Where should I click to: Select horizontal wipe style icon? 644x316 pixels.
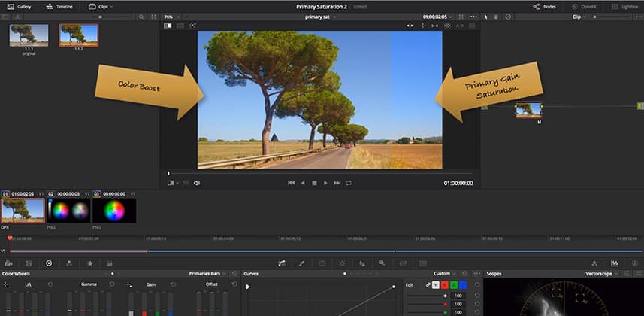(410, 26)
